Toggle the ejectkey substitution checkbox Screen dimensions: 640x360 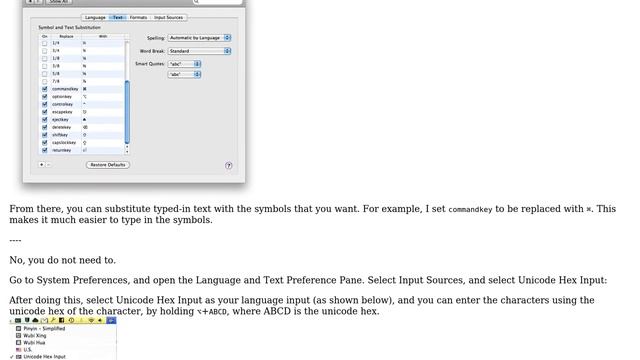tap(44, 120)
